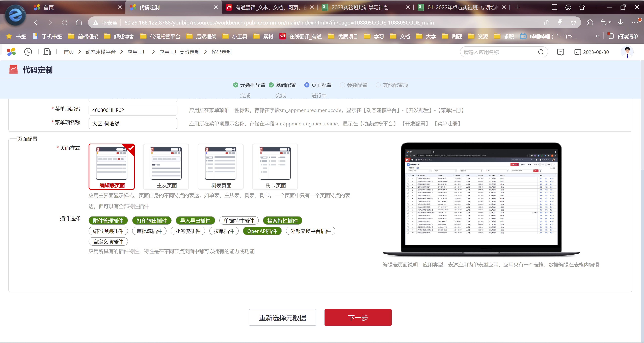Click the organization building icon in header
Image resolution: width=644 pixels, height=343 pixels.
[47, 52]
